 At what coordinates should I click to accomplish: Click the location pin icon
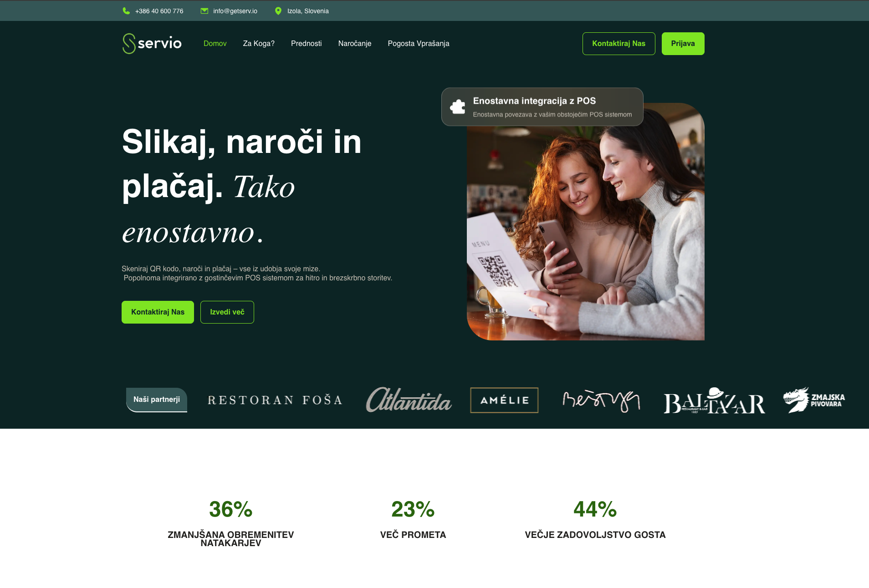(x=278, y=11)
